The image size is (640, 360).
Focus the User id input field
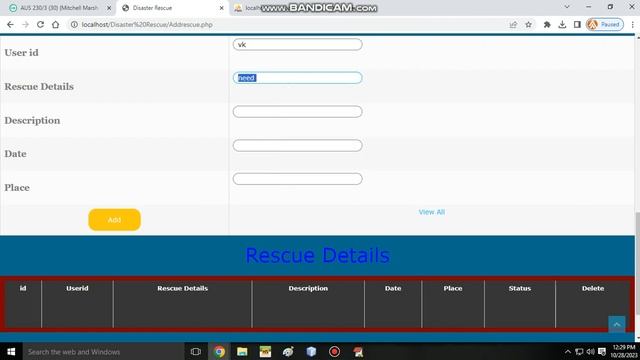pyautogui.click(x=297, y=44)
